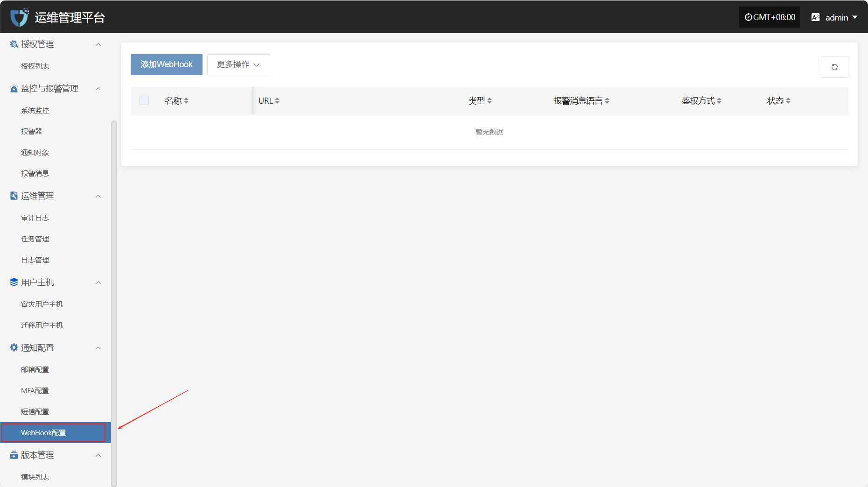This screenshot has height=487, width=868.
Task: Open 迁移用户主机 menu item
Action: pos(56,325)
